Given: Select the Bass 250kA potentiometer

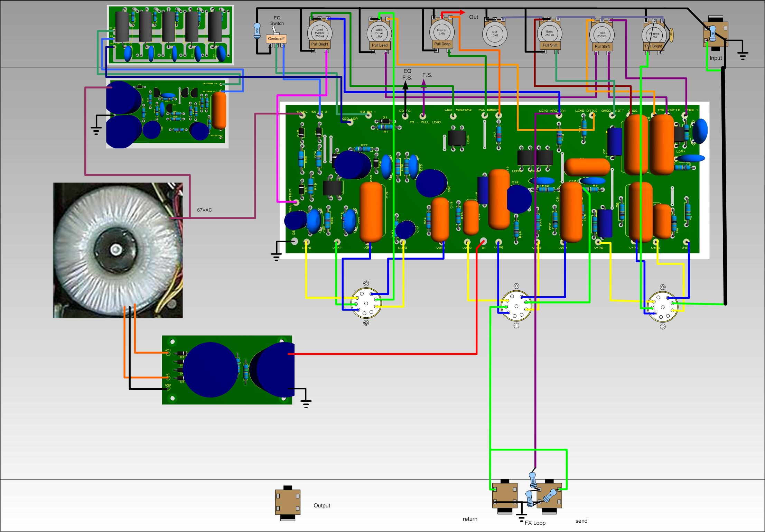Looking at the screenshot, I should coord(550,34).
